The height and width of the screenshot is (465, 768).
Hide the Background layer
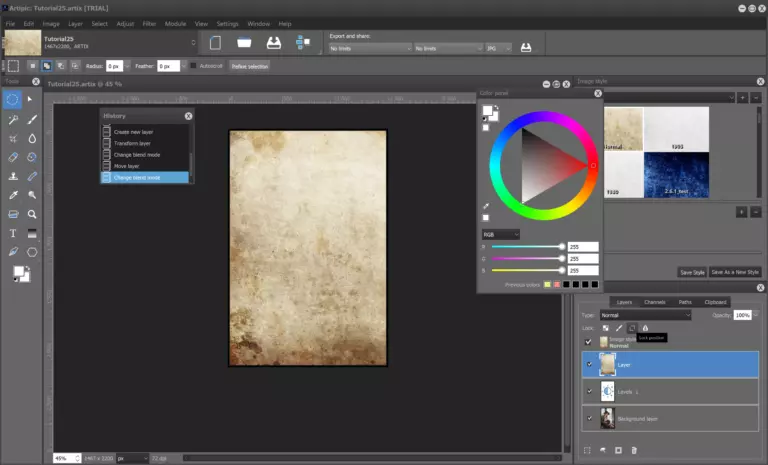[589, 418]
